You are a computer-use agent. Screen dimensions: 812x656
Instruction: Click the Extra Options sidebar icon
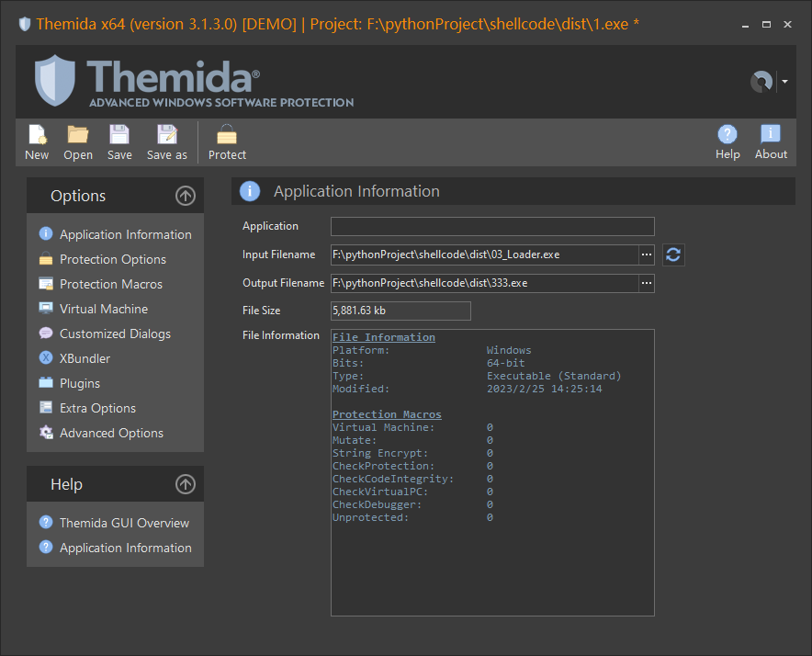[46, 407]
